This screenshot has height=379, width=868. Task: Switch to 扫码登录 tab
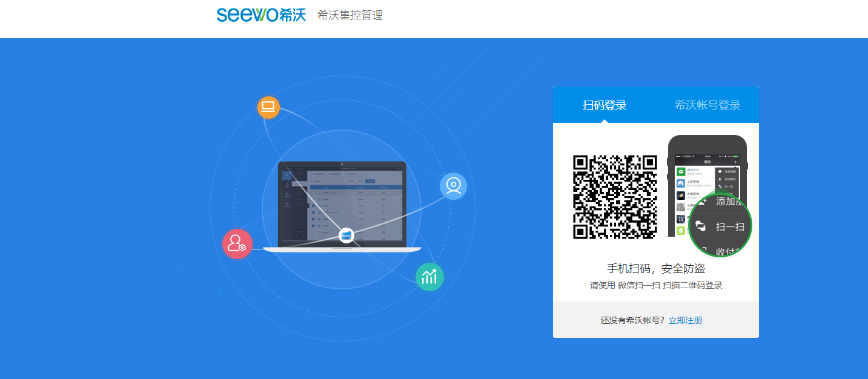[x=604, y=105]
